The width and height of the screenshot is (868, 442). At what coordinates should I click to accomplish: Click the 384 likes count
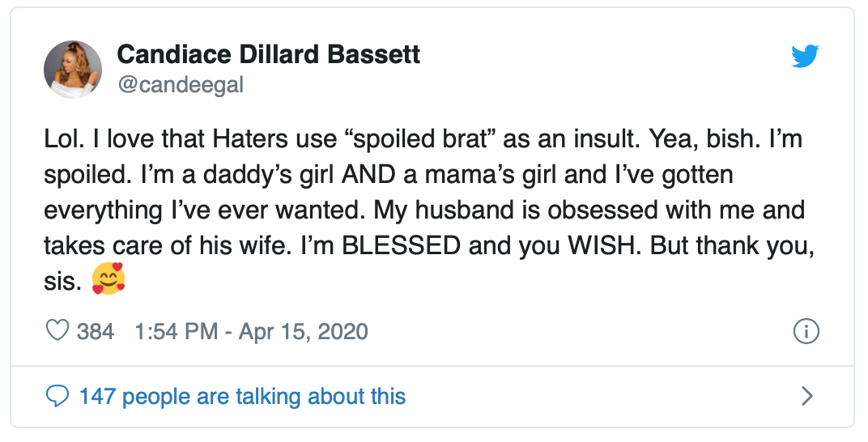point(96,331)
